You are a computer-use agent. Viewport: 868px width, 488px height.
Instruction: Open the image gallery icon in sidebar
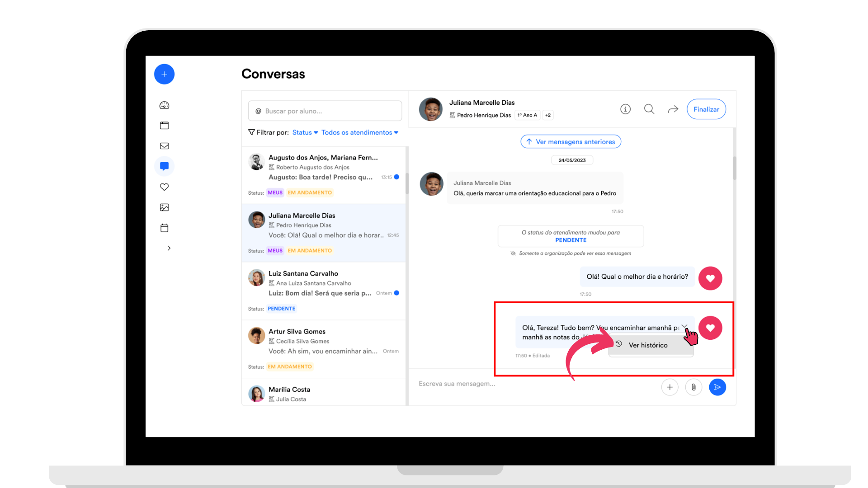164,207
